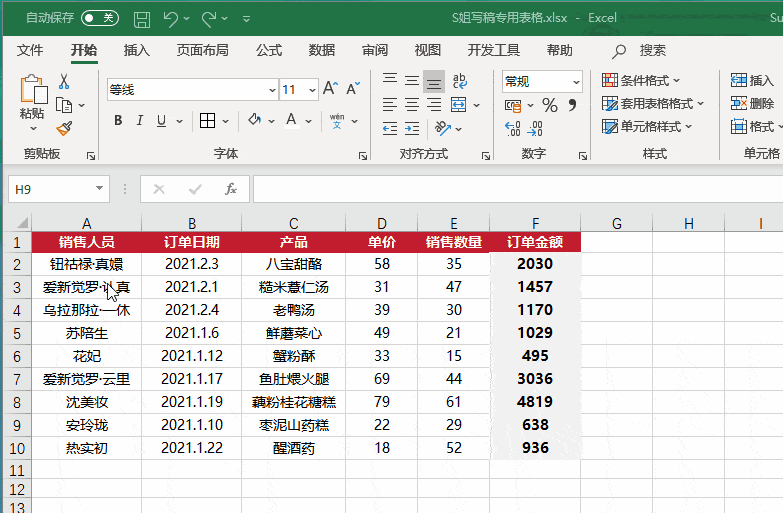Click the Increase Decimal icon
Image resolution: width=783 pixels, height=513 pixels.
[513, 128]
